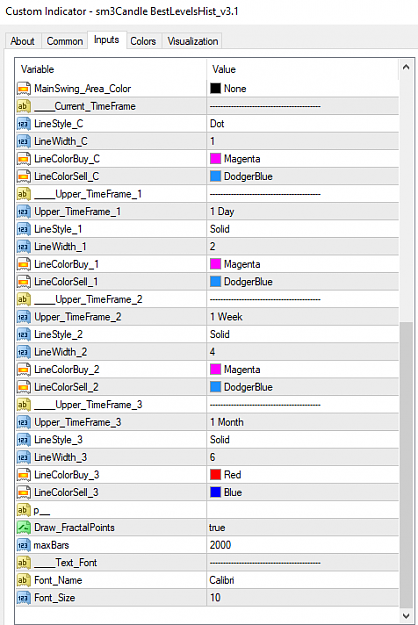
Task: Click the Variable column header
Action: coord(111,69)
